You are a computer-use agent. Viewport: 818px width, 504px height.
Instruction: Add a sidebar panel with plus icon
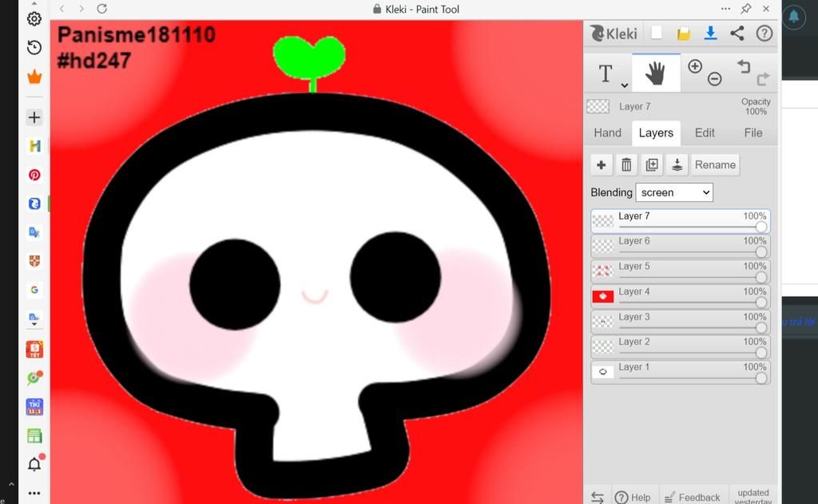34,117
